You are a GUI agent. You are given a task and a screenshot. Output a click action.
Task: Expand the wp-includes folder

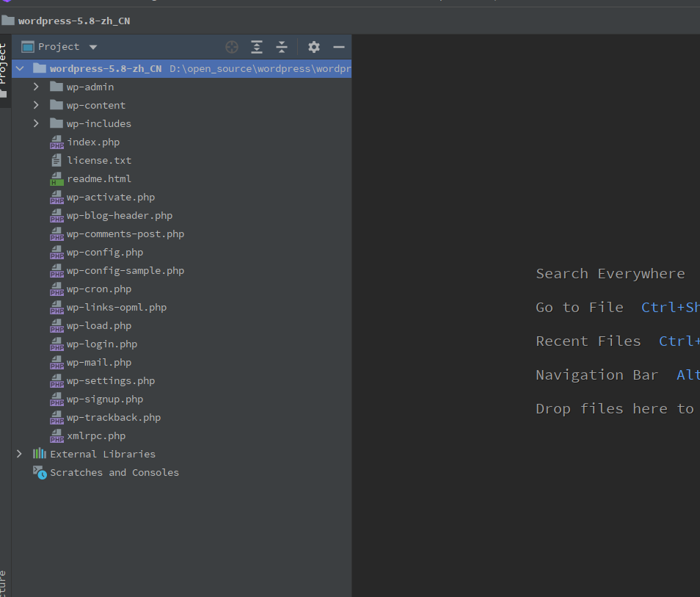coord(35,123)
